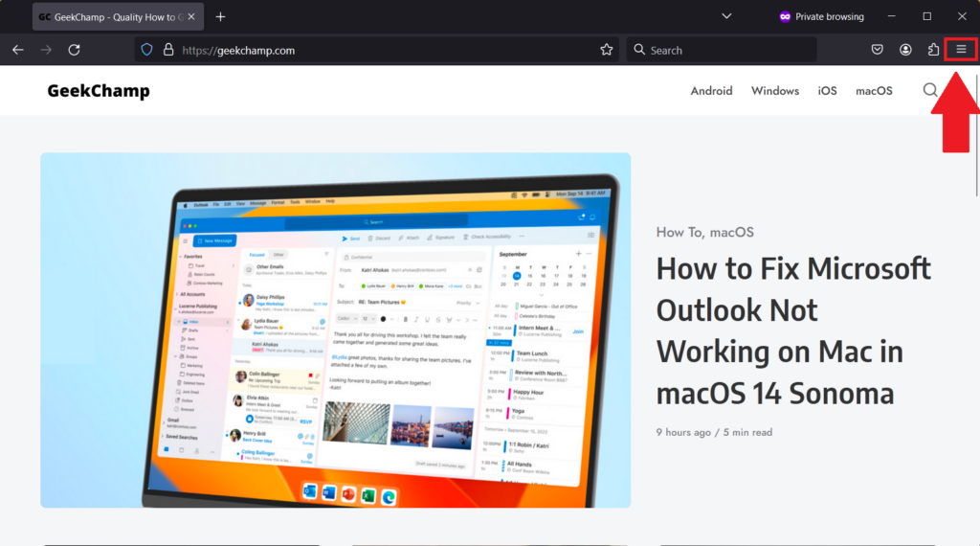
Task: Open the iOS menu item
Action: 827,91
